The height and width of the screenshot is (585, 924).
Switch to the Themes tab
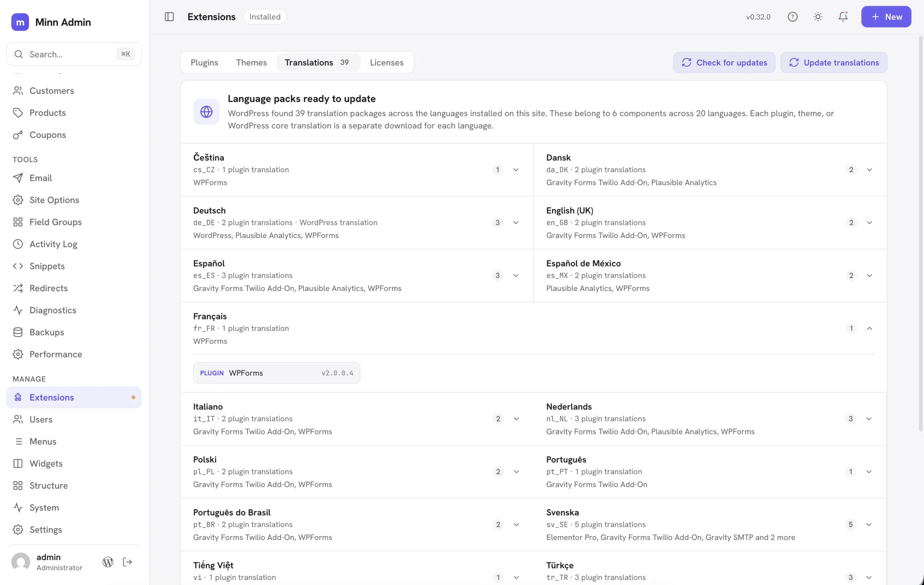251,62
